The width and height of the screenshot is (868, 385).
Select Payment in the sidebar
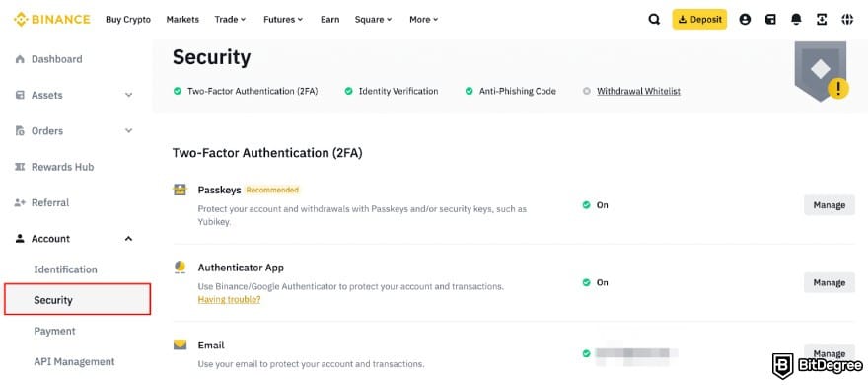tap(54, 332)
